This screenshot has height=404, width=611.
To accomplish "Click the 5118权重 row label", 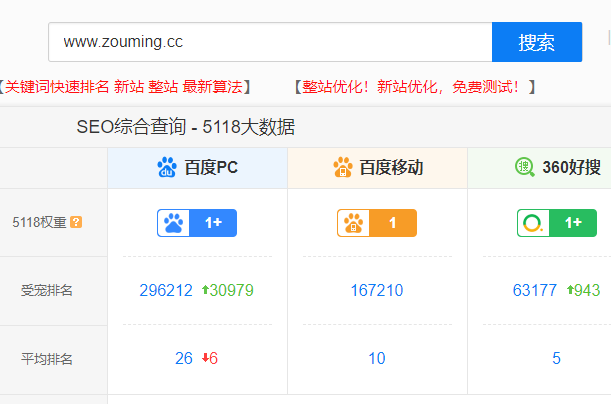I will pos(39,222).
